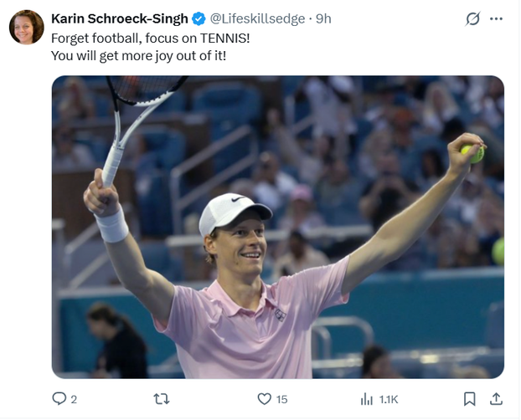521x420 pixels.
Task: Bookmark this tennis tweet
Action: (x=471, y=399)
